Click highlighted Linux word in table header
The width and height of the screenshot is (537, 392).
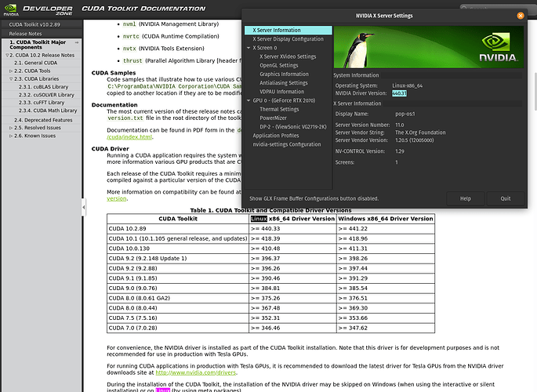259,219
